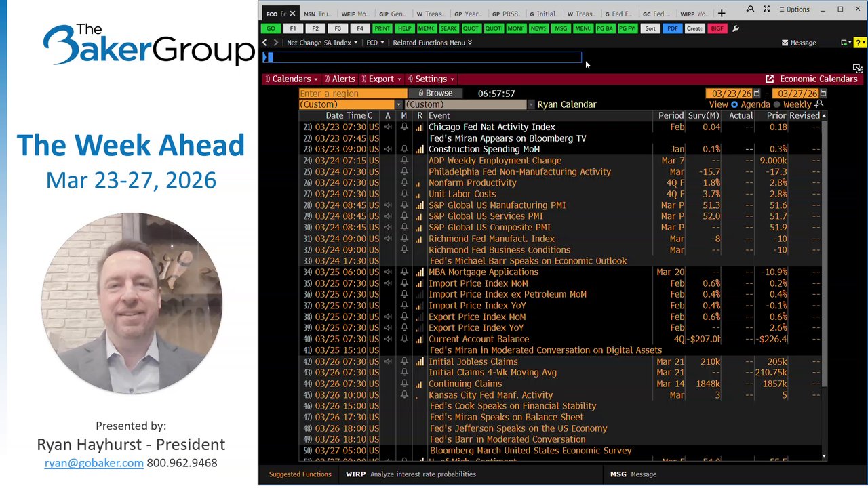Image resolution: width=868 pixels, height=488 pixels.
Task: Expand the ECO dropdown in navigation bar
Action: pyautogui.click(x=375, y=43)
